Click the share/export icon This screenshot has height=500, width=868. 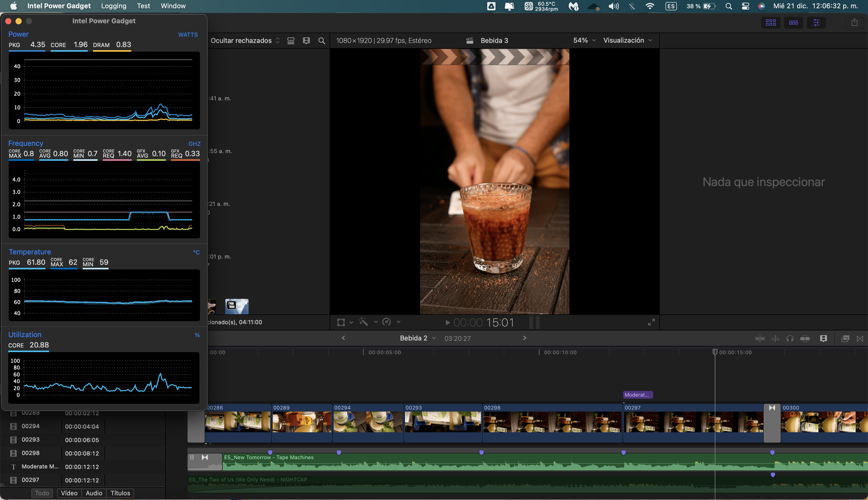[854, 23]
